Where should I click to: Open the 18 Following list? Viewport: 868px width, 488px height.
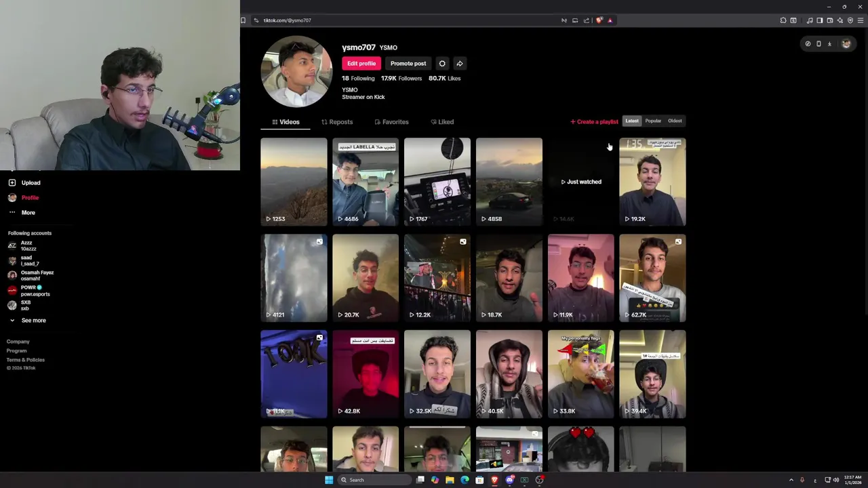(358, 79)
